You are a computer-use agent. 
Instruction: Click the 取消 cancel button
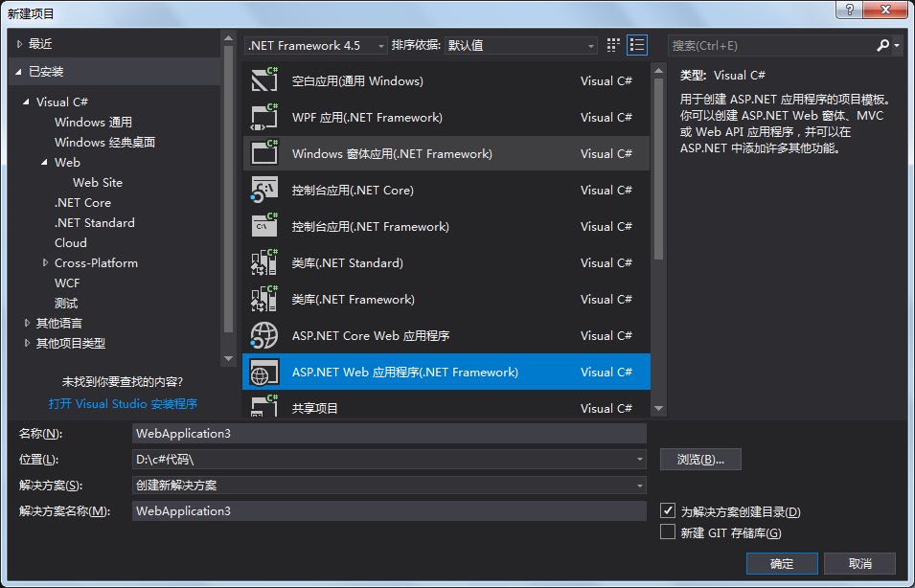[x=860, y=563]
